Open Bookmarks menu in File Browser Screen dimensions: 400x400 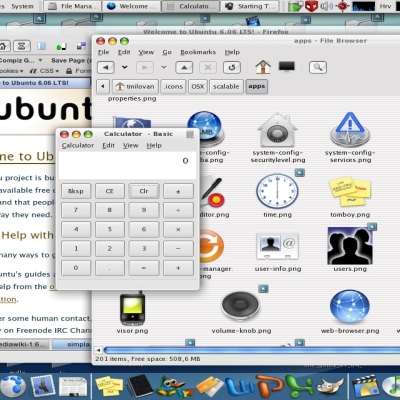(198, 52)
